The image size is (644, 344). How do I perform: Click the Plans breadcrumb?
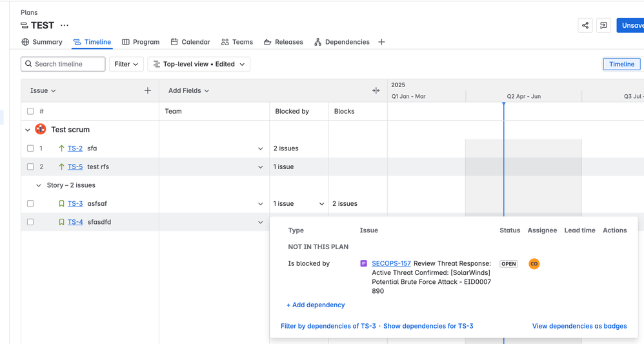[x=29, y=12]
